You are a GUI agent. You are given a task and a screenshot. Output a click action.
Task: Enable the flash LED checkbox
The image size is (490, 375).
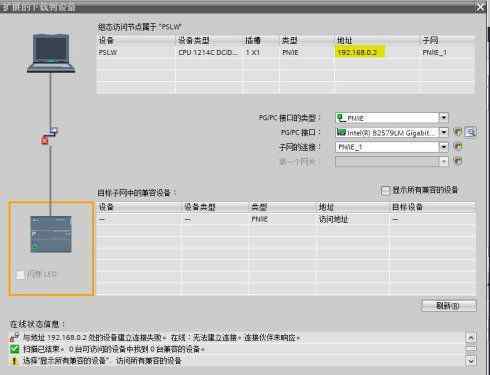(20, 275)
